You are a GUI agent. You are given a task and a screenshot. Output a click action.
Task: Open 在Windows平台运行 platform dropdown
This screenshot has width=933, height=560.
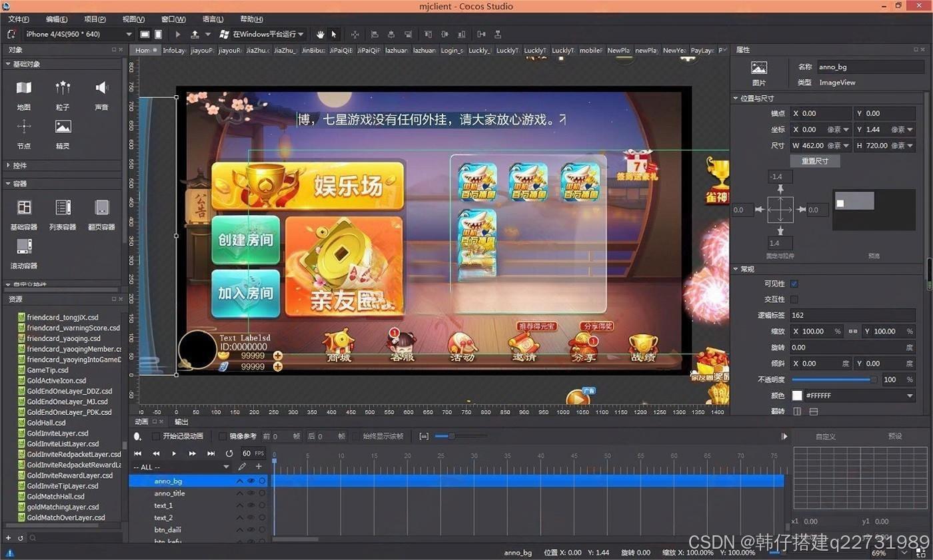click(269, 34)
